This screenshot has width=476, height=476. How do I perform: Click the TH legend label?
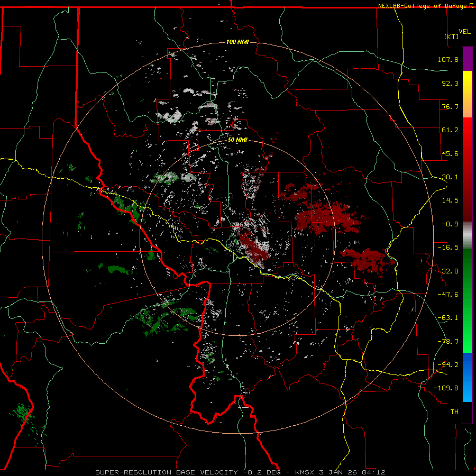[454, 412]
